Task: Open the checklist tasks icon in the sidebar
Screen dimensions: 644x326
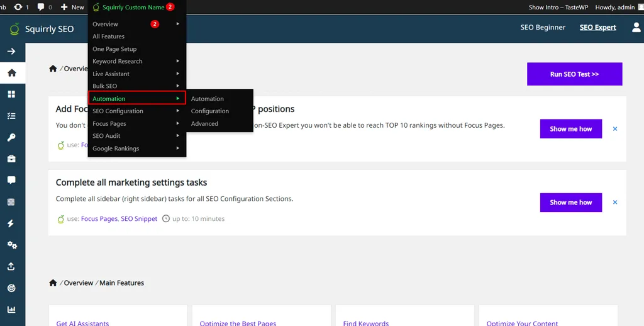Action: click(11, 116)
